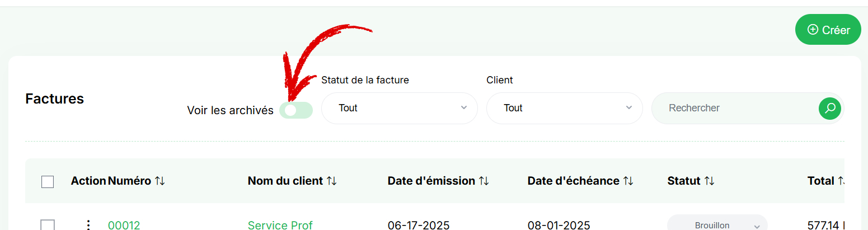Sort by Date d'émission arrows icon
Image resolution: width=868 pixels, height=230 pixels.
(x=484, y=181)
